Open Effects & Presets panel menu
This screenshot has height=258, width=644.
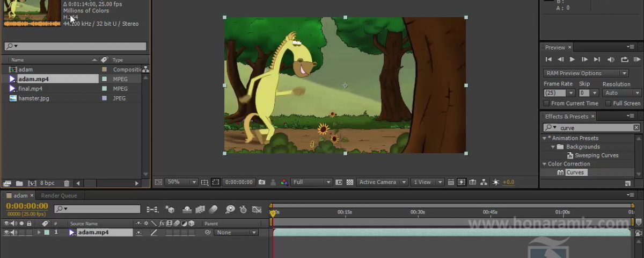(x=630, y=116)
